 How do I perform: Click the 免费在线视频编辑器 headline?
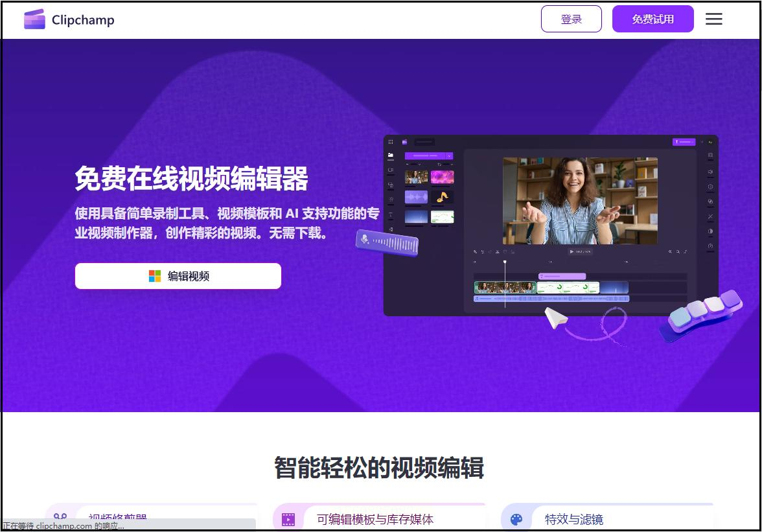(192, 178)
